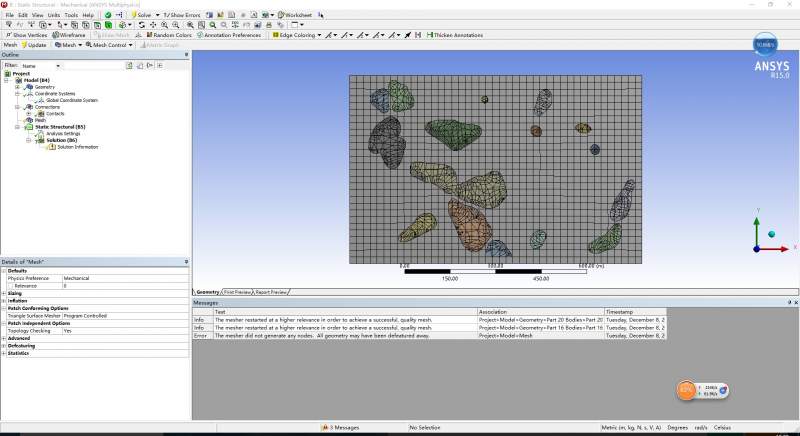Open the Units menu

54,15
